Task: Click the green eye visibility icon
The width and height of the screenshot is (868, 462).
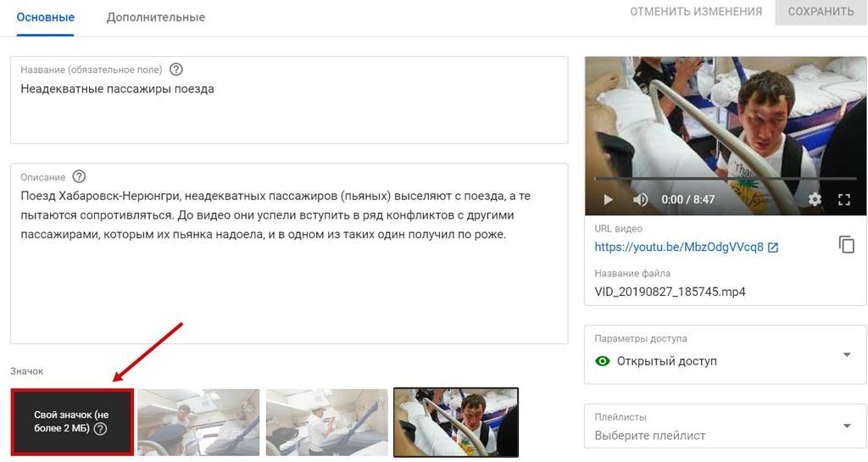Action: point(603,361)
